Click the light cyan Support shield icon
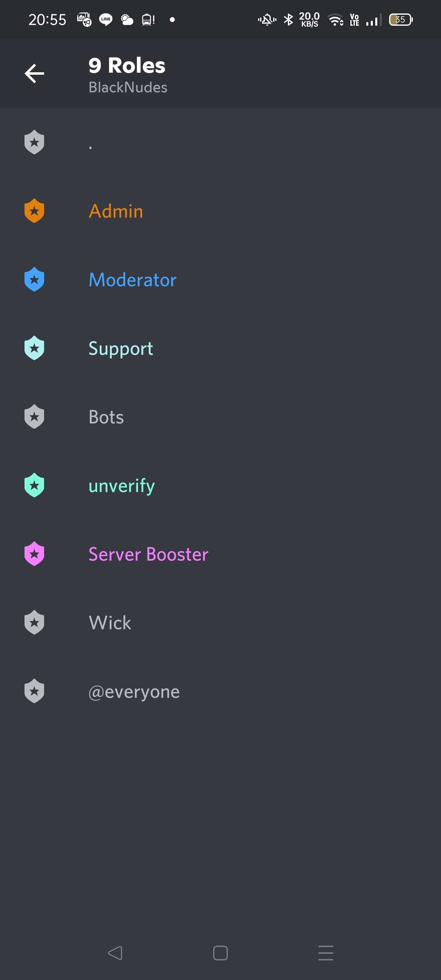 (34, 348)
